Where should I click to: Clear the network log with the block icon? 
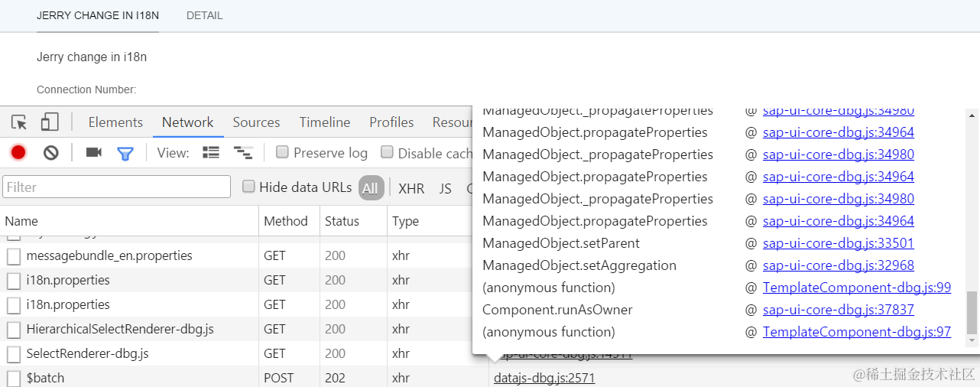click(51, 153)
